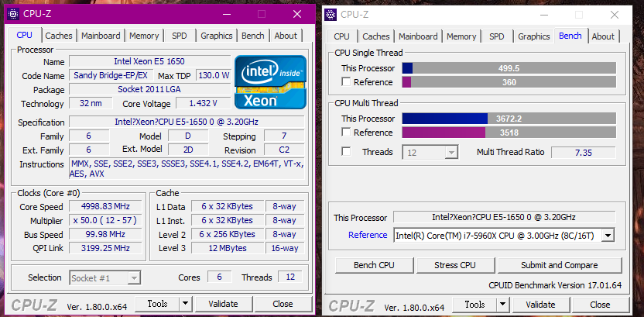Select Graphics tab in right window
The image size is (644, 317).
(533, 36)
